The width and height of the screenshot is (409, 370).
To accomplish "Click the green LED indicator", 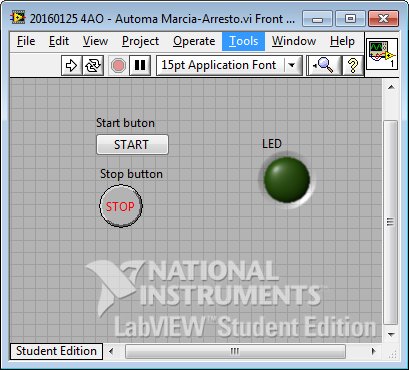I will click(287, 180).
